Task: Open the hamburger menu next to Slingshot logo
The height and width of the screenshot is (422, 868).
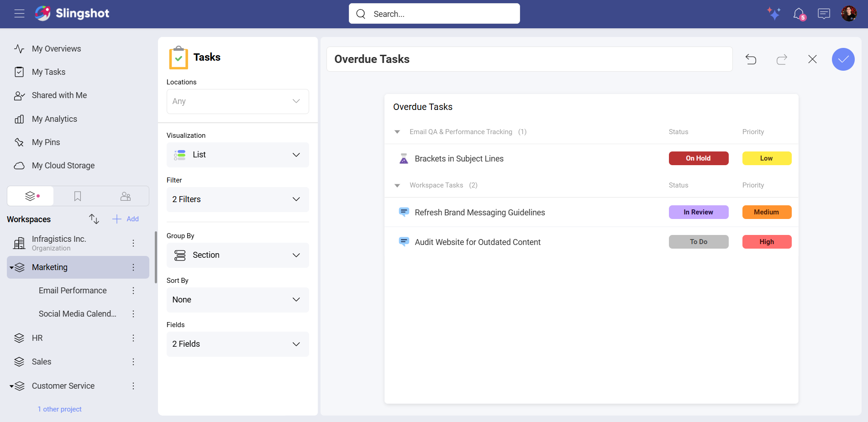Action: point(19,13)
